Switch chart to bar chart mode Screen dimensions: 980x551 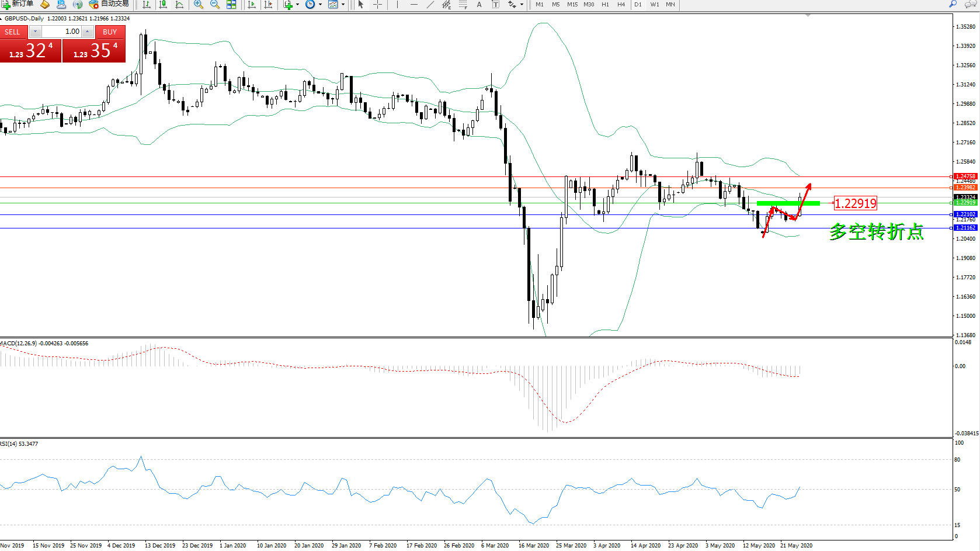click(147, 5)
